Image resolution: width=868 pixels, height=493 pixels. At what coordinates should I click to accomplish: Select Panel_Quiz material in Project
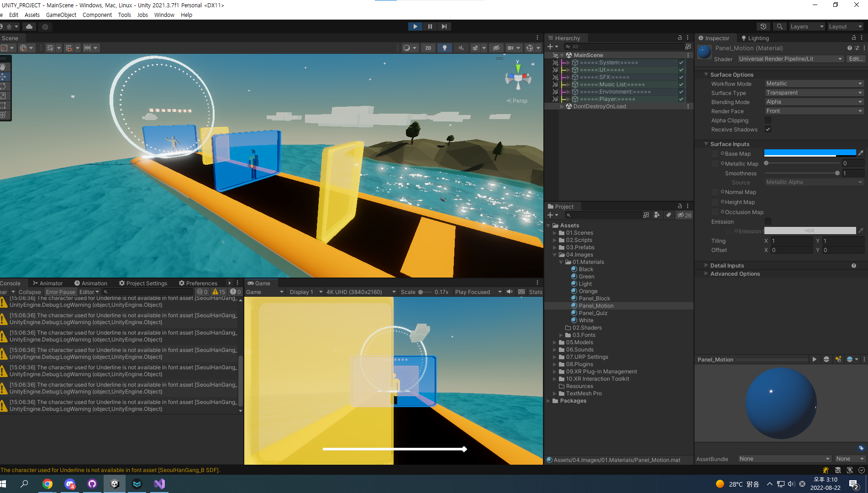click(x=593, y=313)
